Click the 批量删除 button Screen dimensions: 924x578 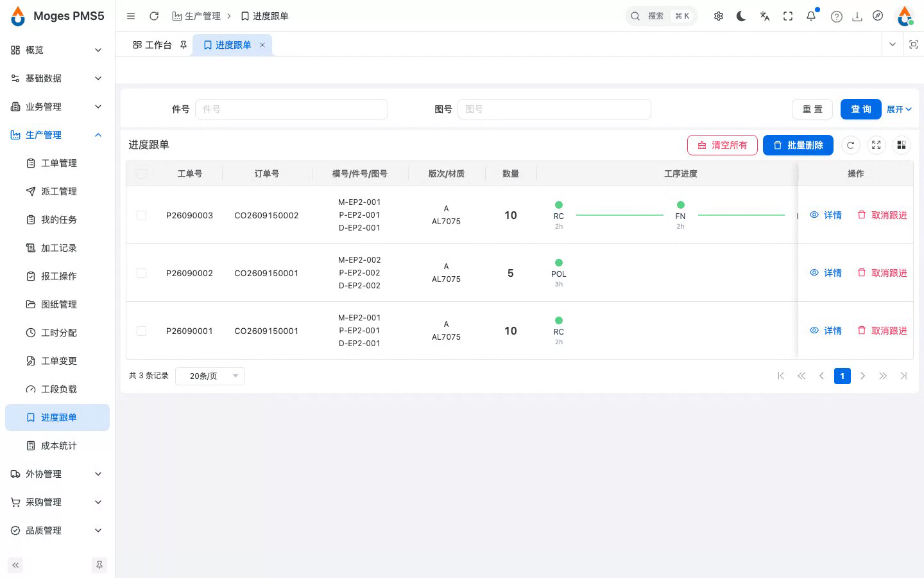click(798, 145)
